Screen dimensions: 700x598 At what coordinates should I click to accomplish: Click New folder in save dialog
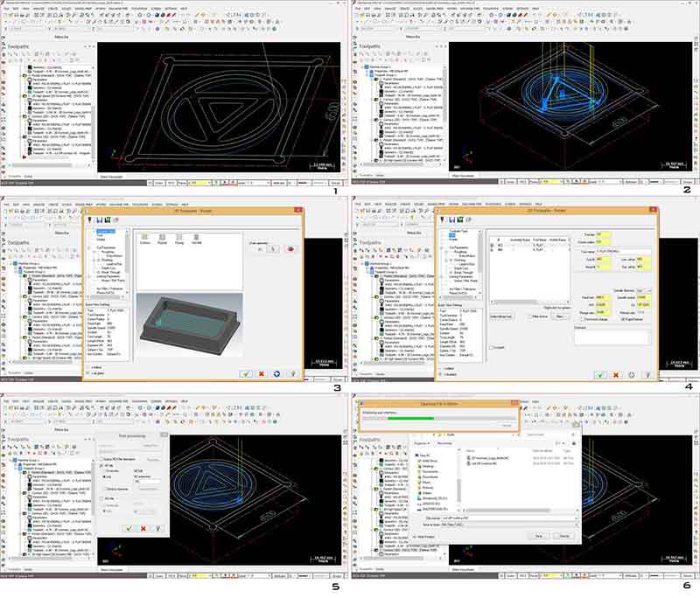444,444
